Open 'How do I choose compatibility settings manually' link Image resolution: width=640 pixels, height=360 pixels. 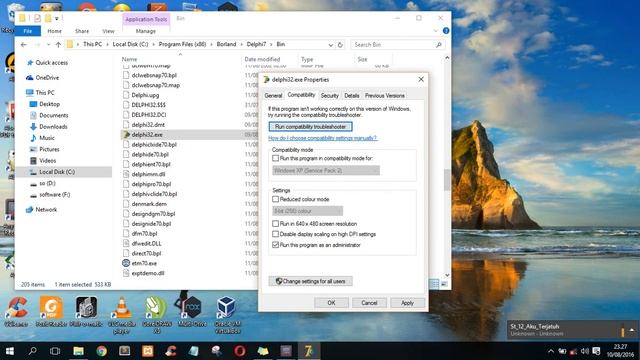322,138
